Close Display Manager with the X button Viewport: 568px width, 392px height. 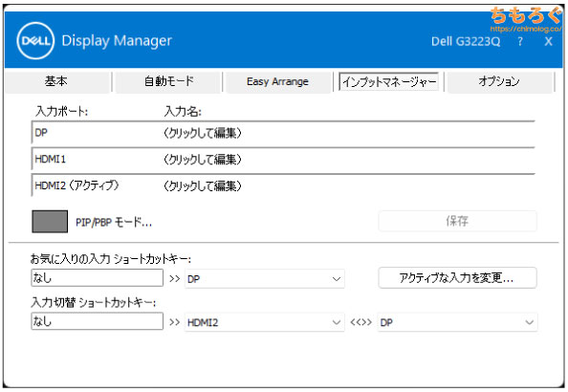coord(548,41)
